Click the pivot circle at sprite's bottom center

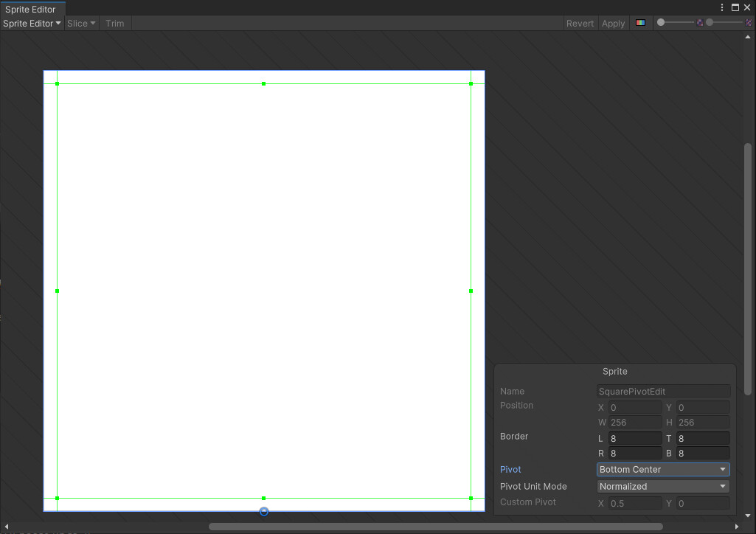coord(263,511)
